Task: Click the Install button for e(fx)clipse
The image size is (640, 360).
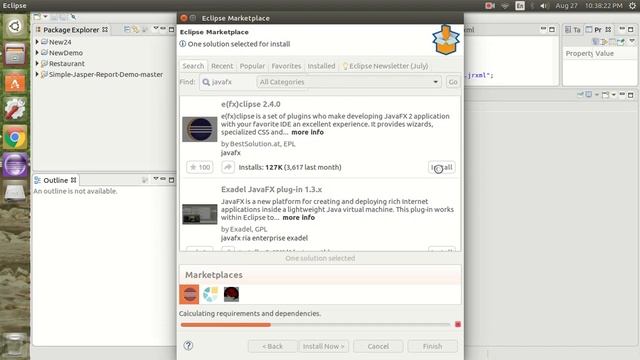Action: [x=442, y=167]
